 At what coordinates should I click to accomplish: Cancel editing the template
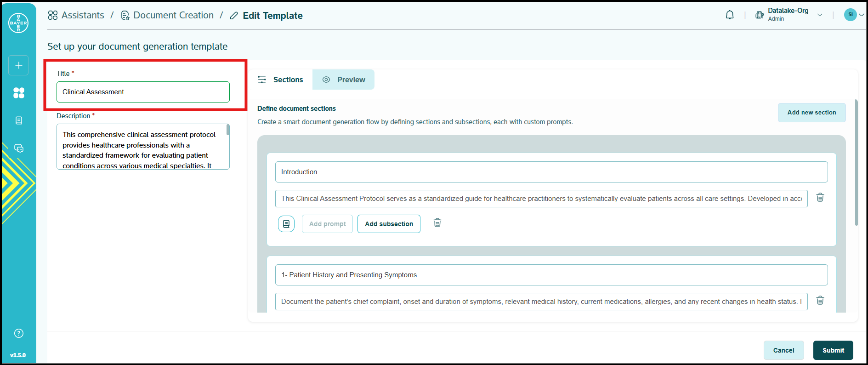click(x=783, y=350)
